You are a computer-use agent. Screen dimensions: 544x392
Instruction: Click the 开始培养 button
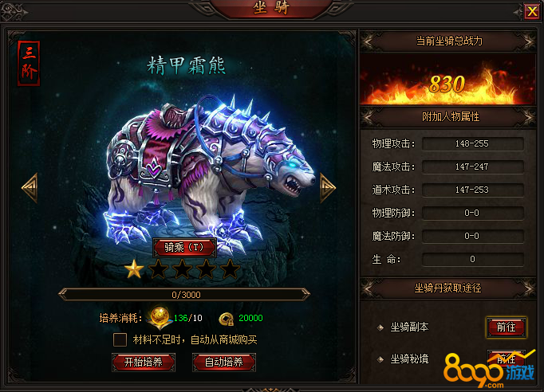[144, 363]
